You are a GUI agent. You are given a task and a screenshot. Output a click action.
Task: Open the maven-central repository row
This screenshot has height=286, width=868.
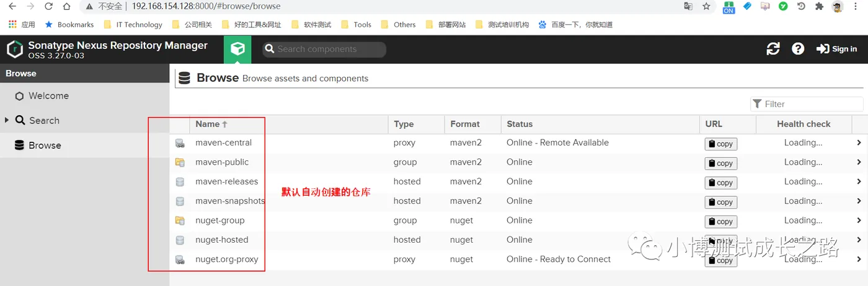pyautogui.click(x=518, y=143)
